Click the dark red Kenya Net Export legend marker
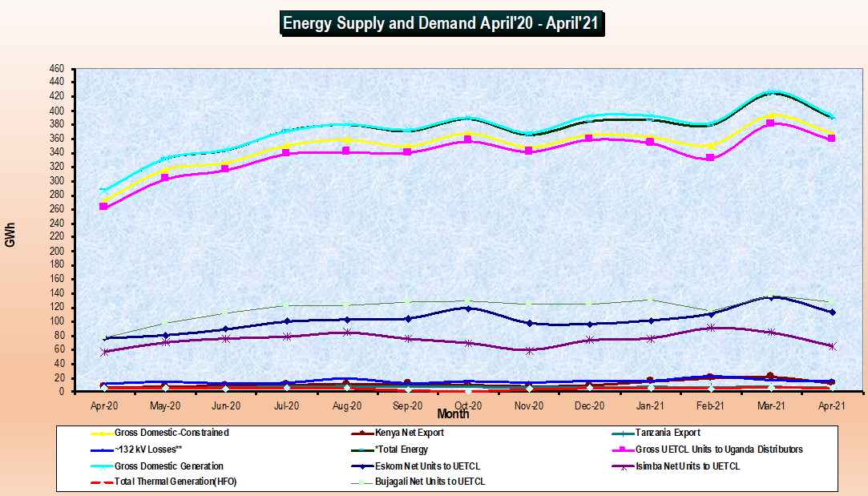This screenshot has width=868, height=496. (363, 433)
